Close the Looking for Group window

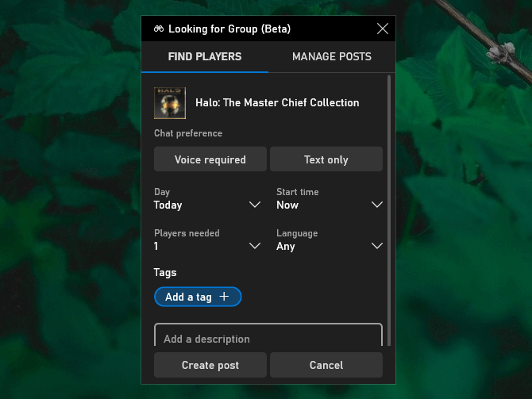point(383,29)
